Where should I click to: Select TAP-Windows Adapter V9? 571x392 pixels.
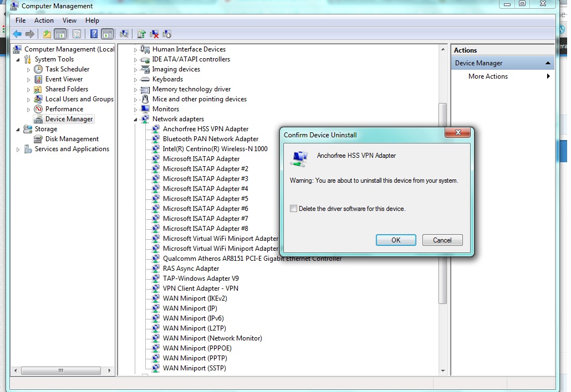[201, 278]
